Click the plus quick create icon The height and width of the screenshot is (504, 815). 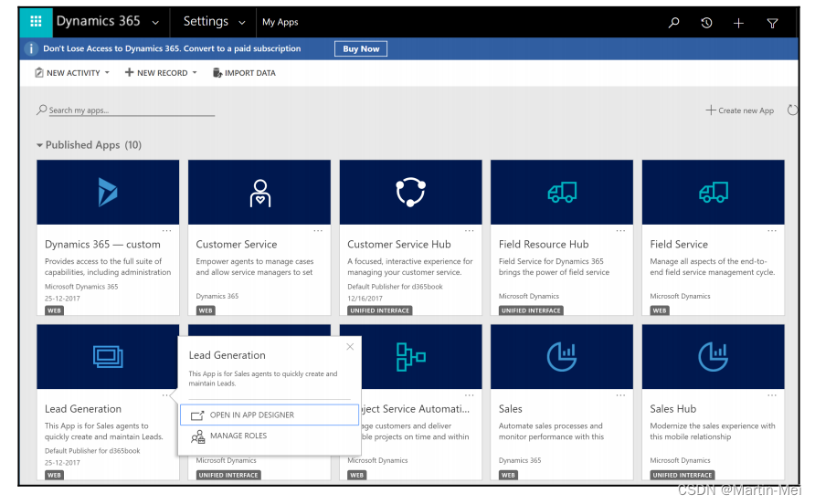tap(738, 23)
